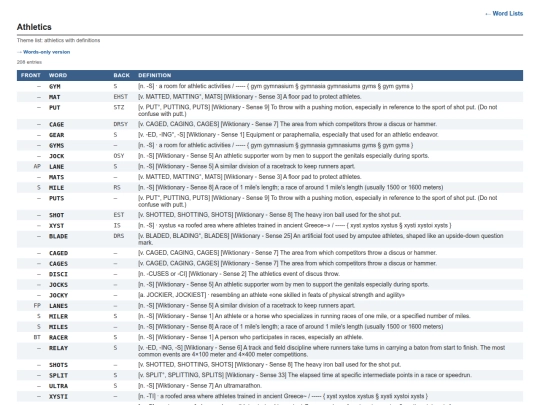Select the word JOCK
The width and height of the screenshot is (540, 405).
click(56, 156)
